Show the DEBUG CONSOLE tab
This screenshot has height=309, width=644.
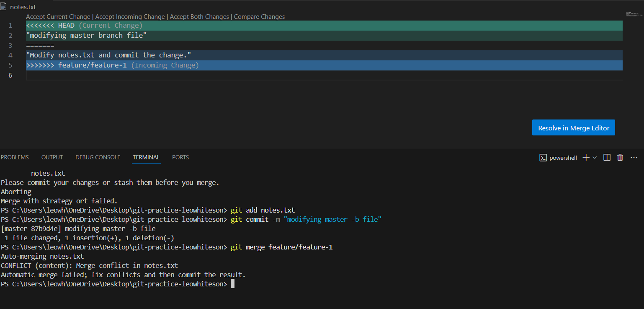pyautogui.click(x=98, y=157)
